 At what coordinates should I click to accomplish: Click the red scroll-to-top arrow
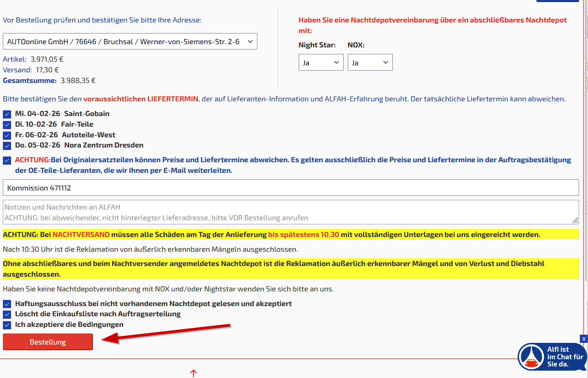[194, 373]
